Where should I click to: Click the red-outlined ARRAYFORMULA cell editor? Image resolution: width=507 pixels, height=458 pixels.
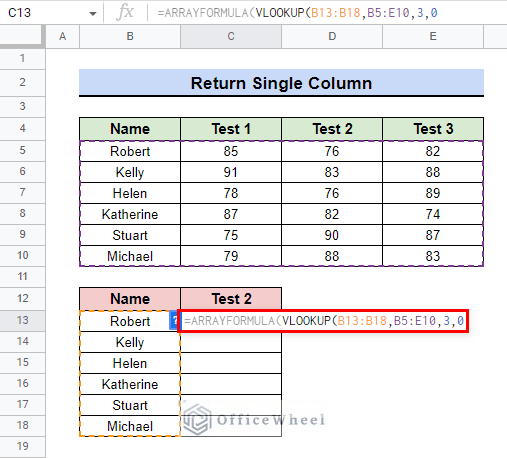point(324,321)
